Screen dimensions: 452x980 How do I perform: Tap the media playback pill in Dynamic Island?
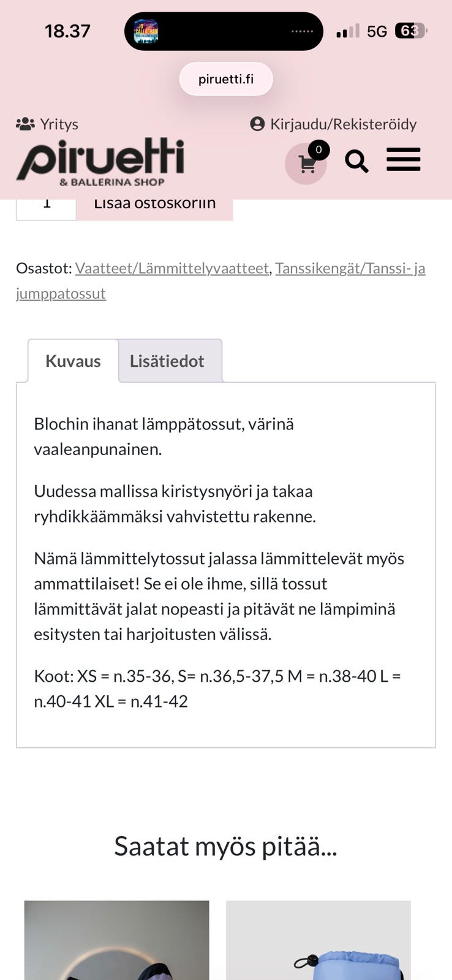click(x=224, y=31)
